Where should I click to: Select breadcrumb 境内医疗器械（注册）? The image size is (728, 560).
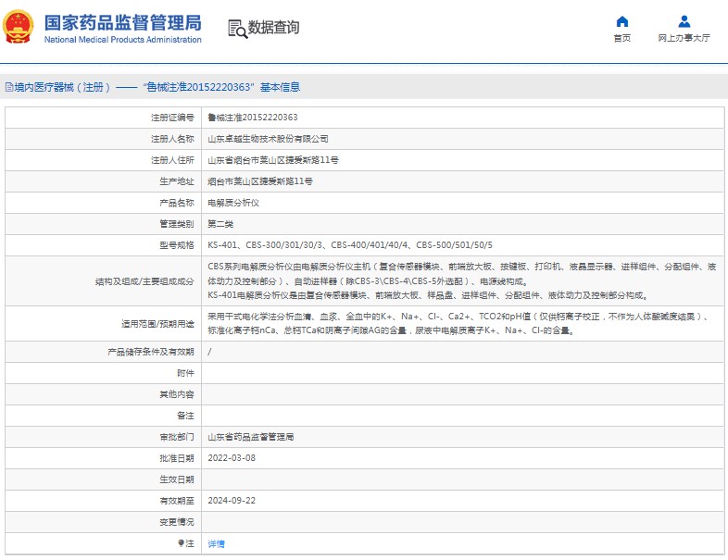click(x=62, y=87)
